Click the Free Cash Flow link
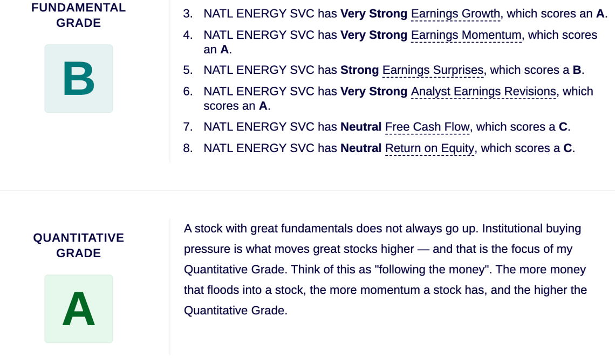 pyautogui.click(x=427, y=127)
